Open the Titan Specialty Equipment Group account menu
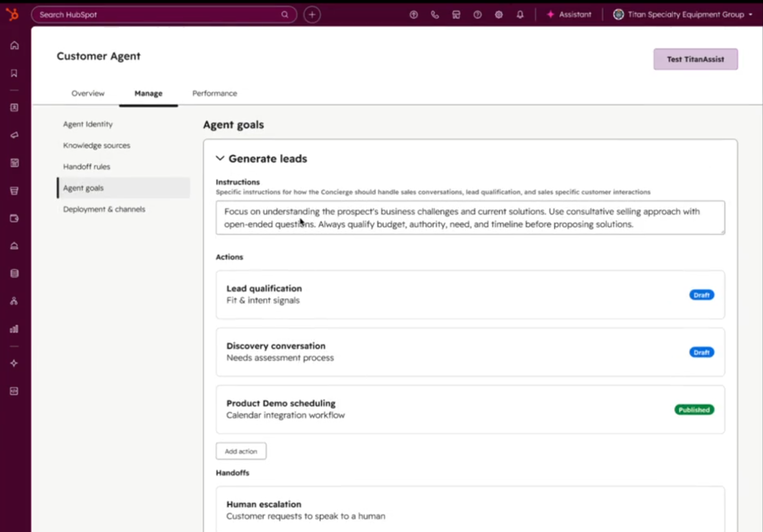Screen dimensions: 763x532 click(683, 15)
